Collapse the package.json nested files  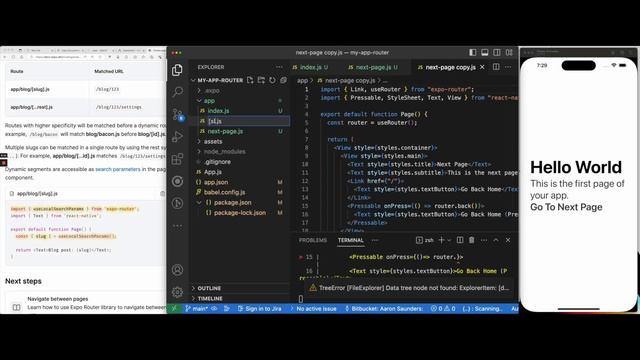coord(199,202)
